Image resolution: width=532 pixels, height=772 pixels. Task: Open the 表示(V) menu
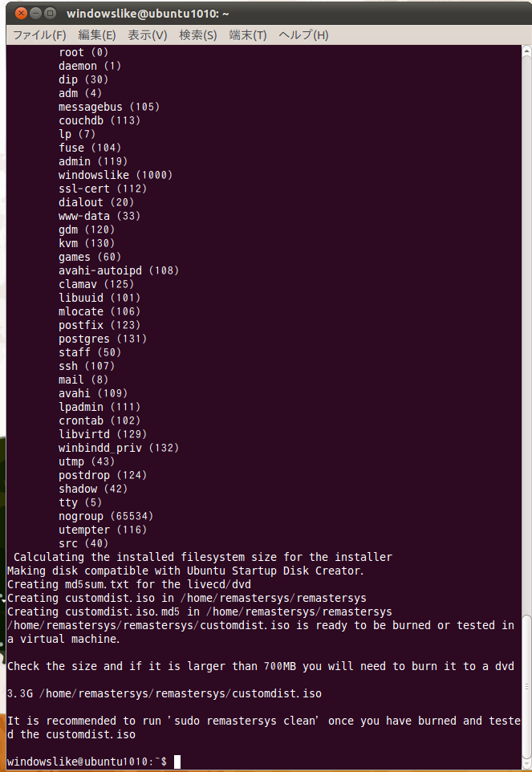(x=147, y=35)
